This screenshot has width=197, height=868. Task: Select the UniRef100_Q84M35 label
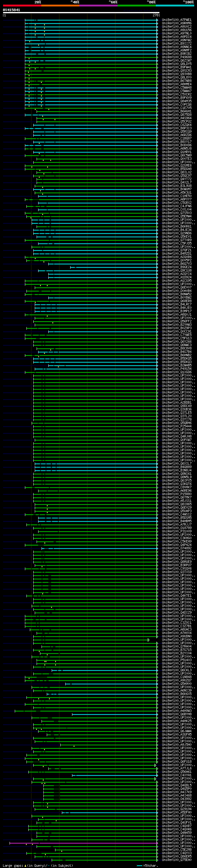[176, 101]
